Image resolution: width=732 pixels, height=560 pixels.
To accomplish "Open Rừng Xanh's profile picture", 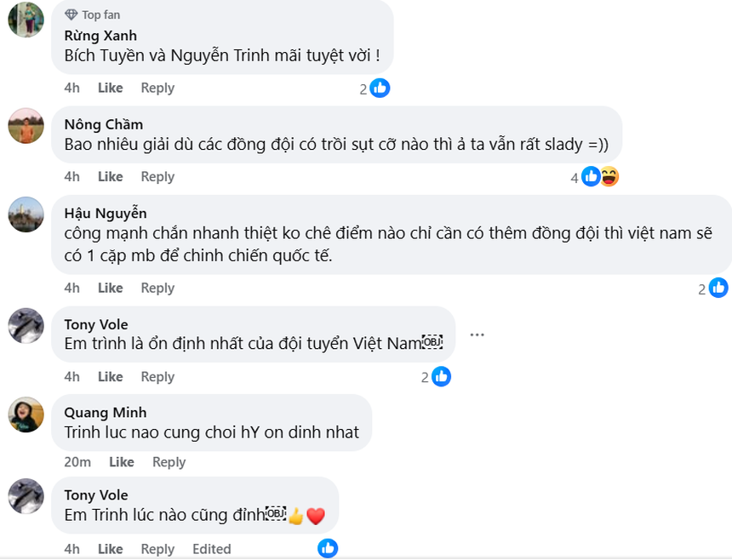I will point(26,20).
